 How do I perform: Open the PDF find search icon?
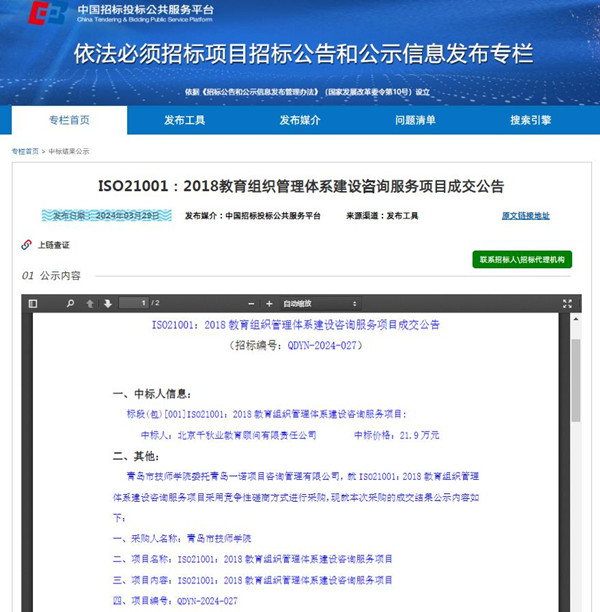[71, 303]
